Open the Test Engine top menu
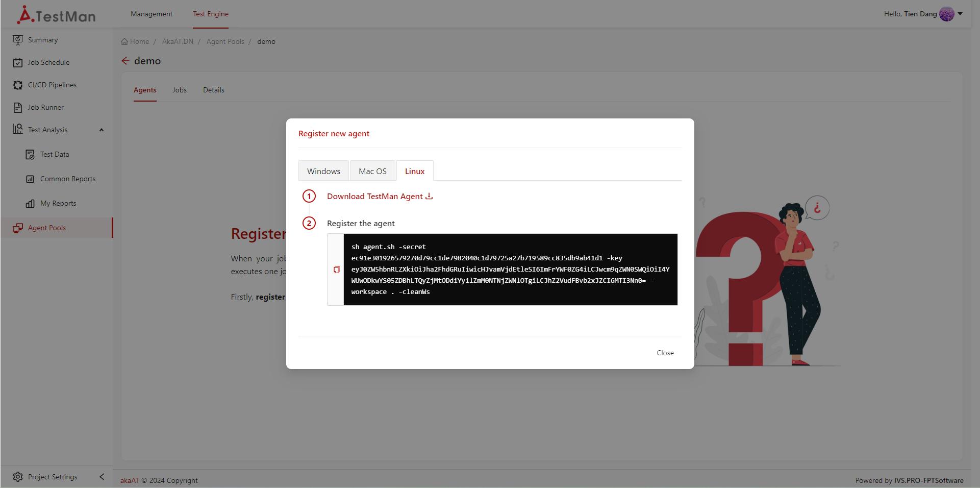 [x=211, y=14]
